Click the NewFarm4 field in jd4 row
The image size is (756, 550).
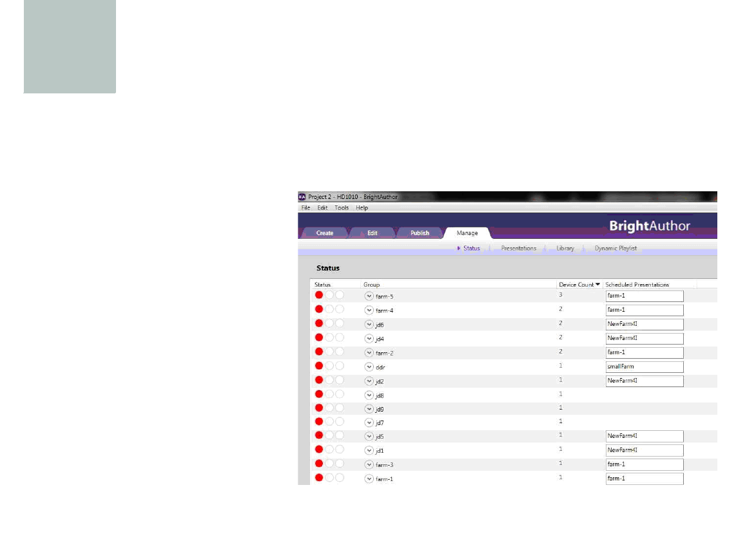click(x=645, y=339)
